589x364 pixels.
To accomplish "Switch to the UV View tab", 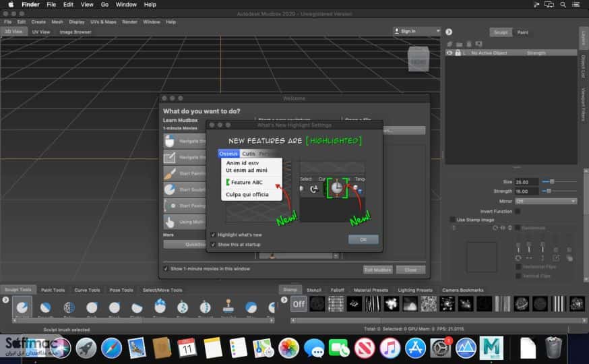I will (41, 32).
